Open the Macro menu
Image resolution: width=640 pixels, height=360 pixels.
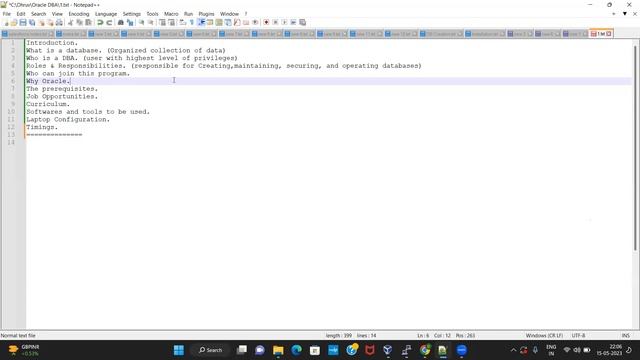[x=171, y=14]
